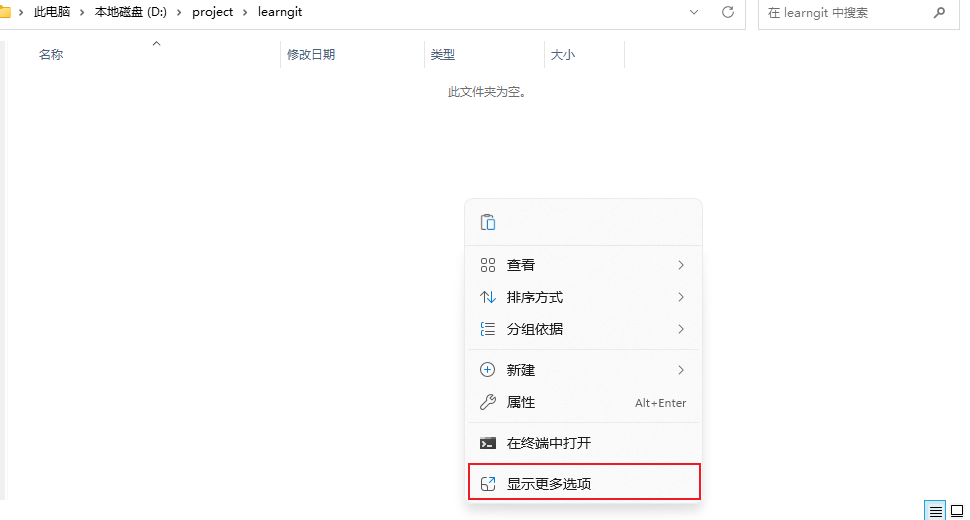Expand chevron between project and learngit
This screenshot has width=970, height=520.
click(x=245, y=13)
